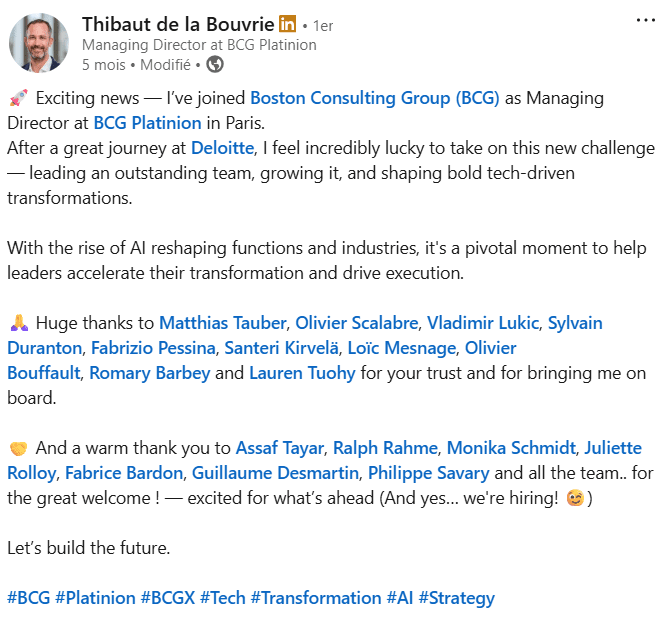Click the LinkedIn premium badge icon
Screen dimensions: 667x617
(x=287, y=24)
